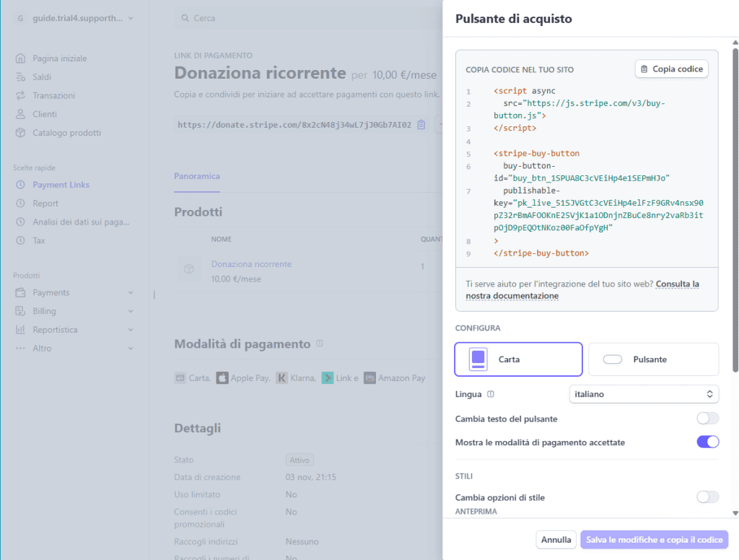This screenshot has width=739, height=560.
Task: Turn off Mostra le modalità di pagamento accettate
Action: [x=708, y=441]
